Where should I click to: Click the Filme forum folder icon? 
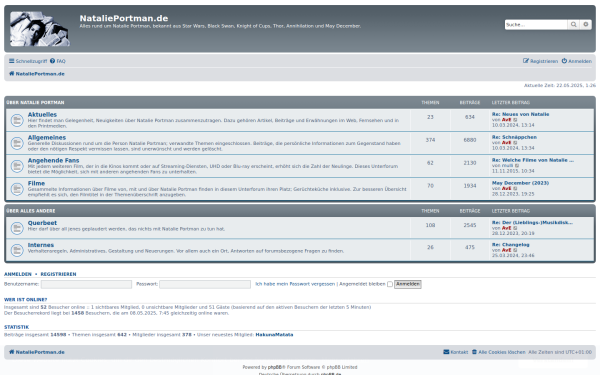17,189
